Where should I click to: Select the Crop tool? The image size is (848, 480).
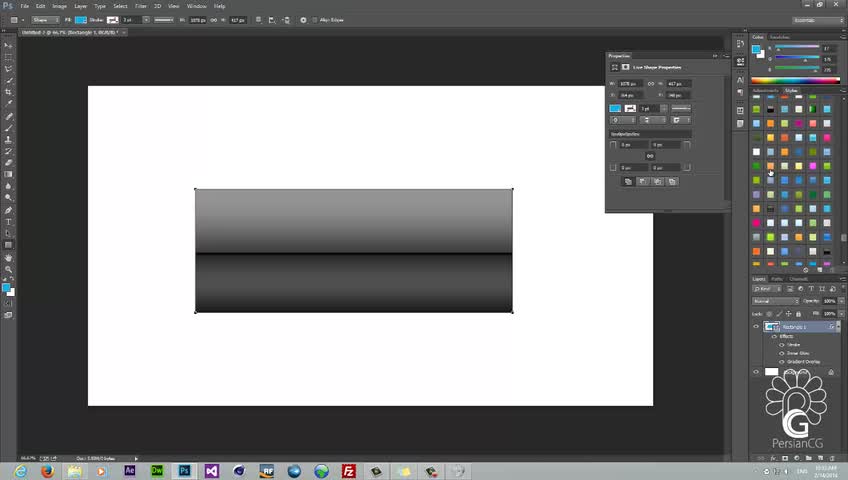click(x=8, y=92)
